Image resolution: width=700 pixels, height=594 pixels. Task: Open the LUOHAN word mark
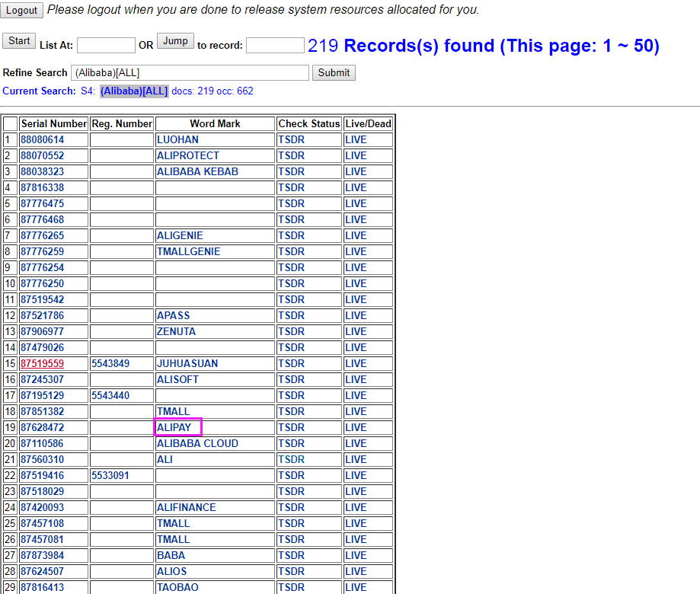[x=177, y=139]
